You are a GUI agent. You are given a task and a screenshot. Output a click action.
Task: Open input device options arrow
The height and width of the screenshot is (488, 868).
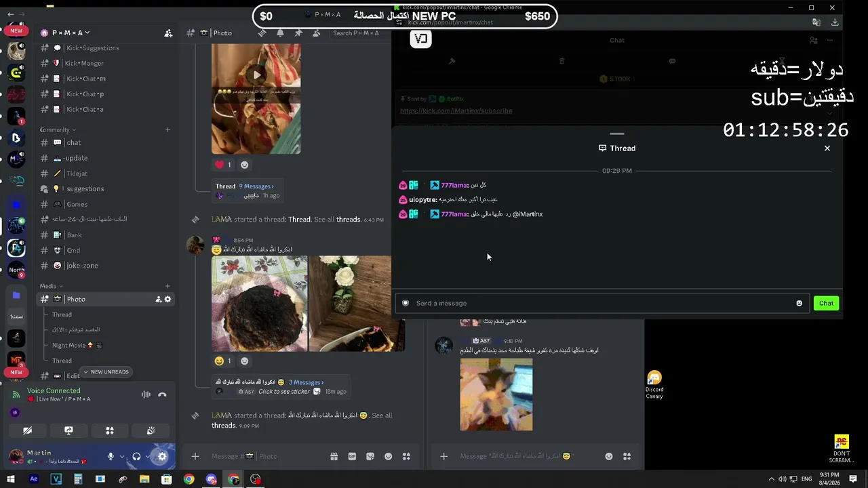click(122, 457)
